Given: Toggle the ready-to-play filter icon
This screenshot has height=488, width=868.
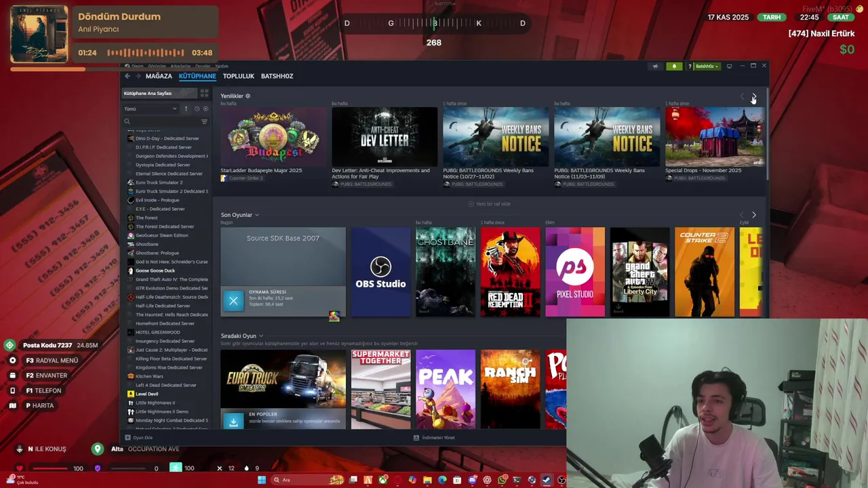Looking at the screenshot, I should pos(205,108).
